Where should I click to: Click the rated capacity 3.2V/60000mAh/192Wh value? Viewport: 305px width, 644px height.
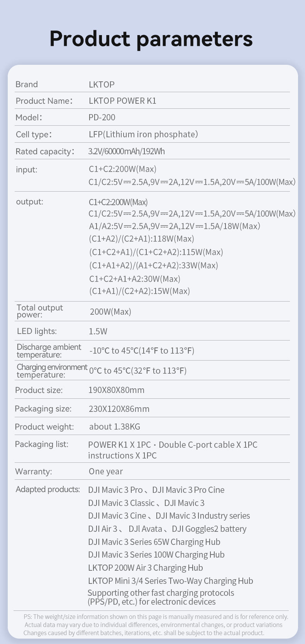126,151
